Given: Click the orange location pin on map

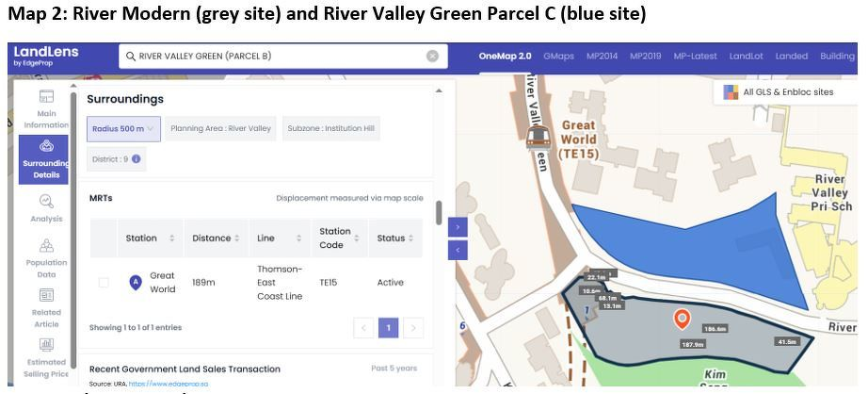Looking at the screenshot, I should [683, 319].
